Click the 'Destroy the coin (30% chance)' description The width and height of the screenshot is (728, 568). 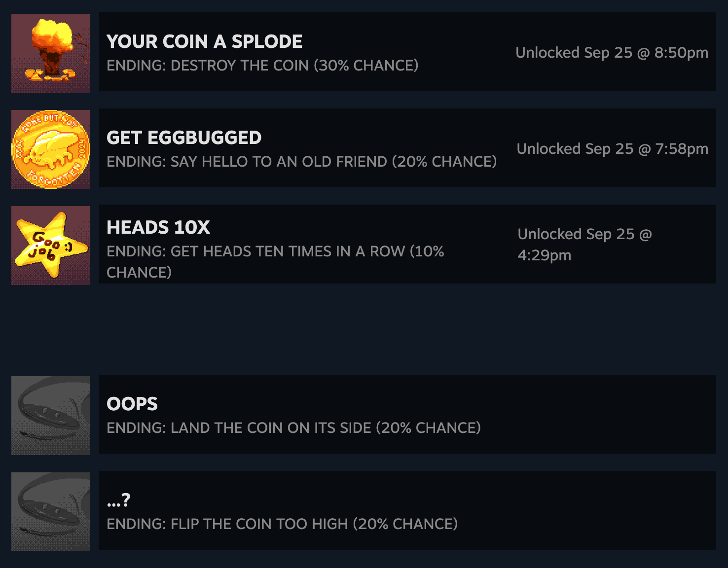tap(262, 66)
